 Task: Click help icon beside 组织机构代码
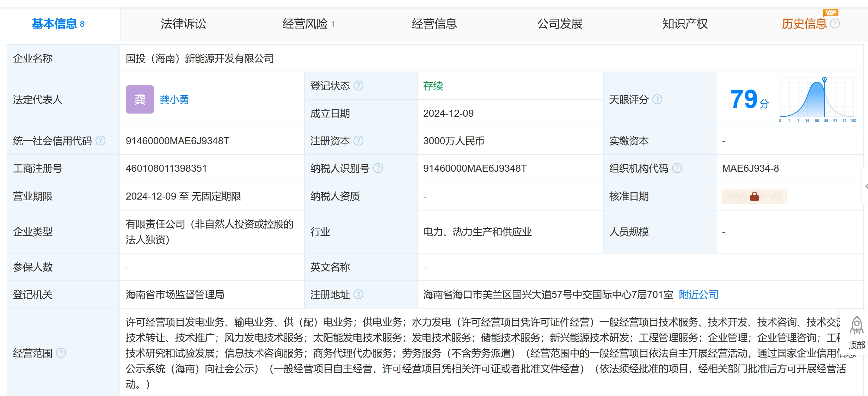[x=677, y=168]
